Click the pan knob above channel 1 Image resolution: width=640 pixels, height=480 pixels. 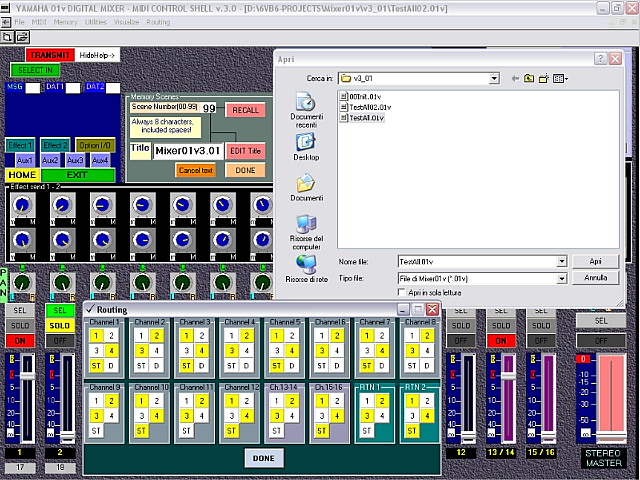22,282
